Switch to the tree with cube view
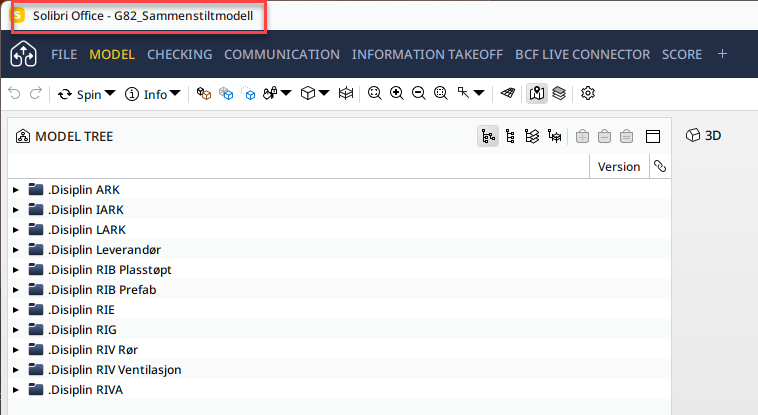The height and width of the screenshot is (415, 758). click(x=554, y=136)
